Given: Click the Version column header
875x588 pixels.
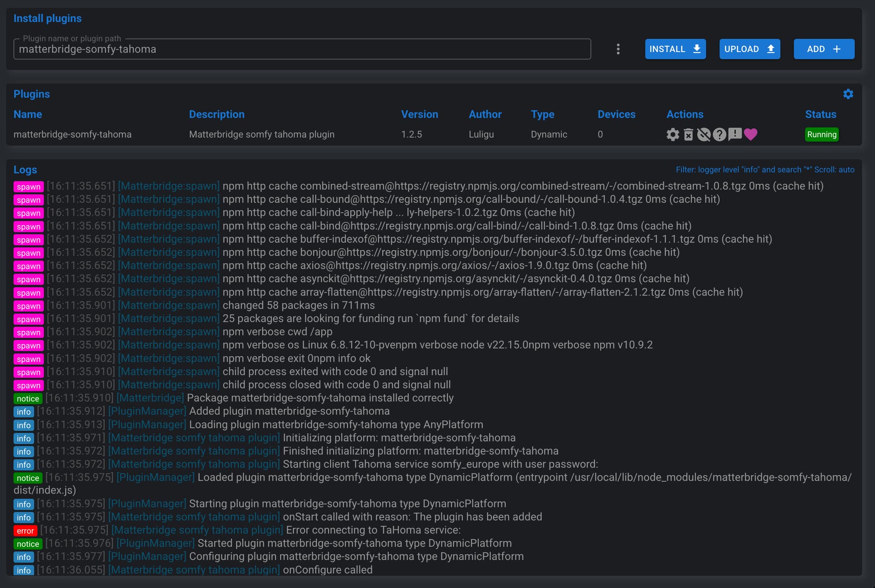Looking at the screenshot, I should [419, 114].
